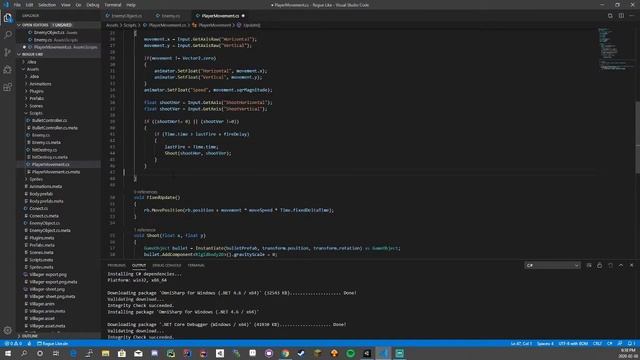Switch to the Terminal panel tab
The width and height of the screenshot is (640, 360).
(x=196, y=265)
